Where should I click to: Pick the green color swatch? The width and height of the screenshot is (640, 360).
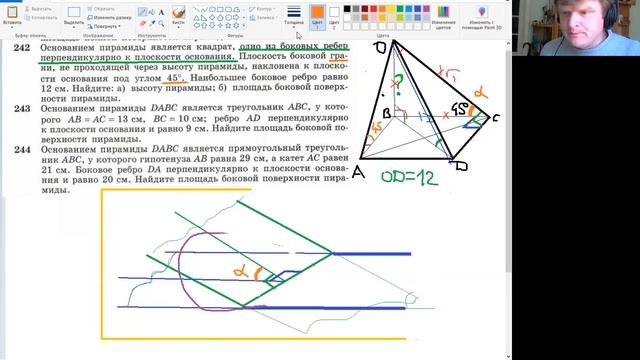pos(400,9)
